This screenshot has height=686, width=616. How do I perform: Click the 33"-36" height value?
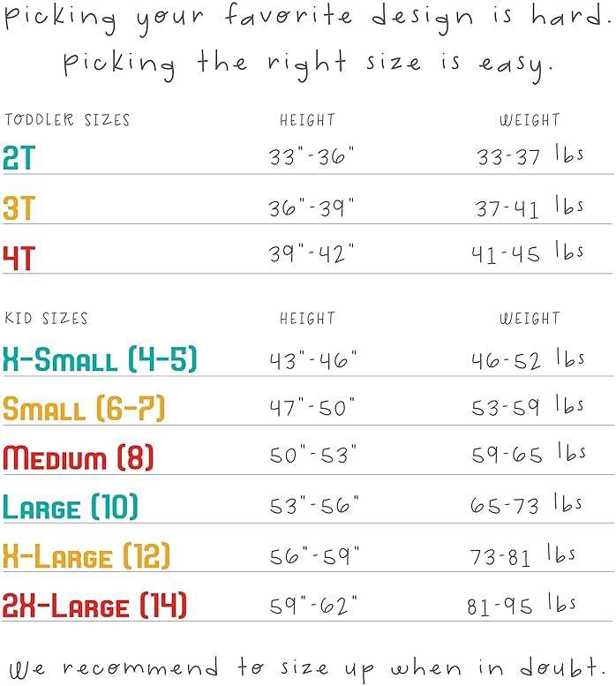[x=312, y=158]
